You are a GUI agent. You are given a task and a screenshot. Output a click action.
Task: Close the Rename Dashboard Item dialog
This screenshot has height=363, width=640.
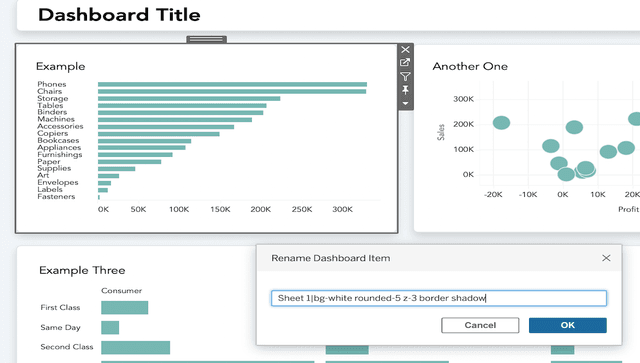(x=606, y=258)
